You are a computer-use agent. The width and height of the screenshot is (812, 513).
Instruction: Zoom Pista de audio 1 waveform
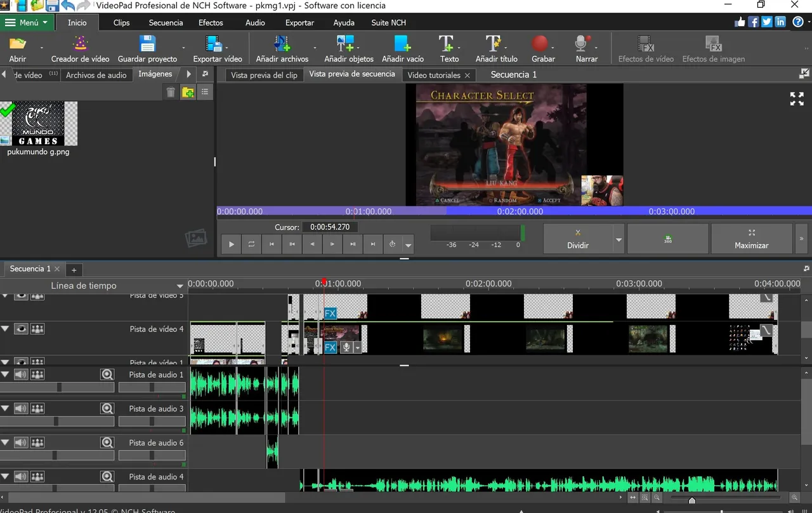coord(107,375)
